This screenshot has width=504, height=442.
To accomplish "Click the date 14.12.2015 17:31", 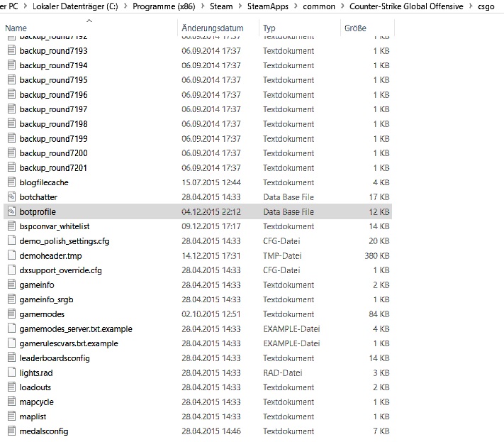I will (211, 255).
